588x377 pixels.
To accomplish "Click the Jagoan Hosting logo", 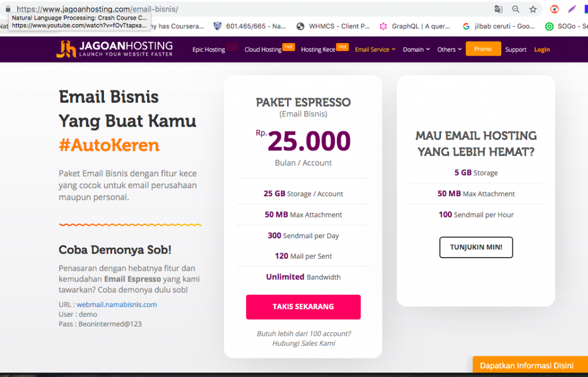I will coord(114,49).
